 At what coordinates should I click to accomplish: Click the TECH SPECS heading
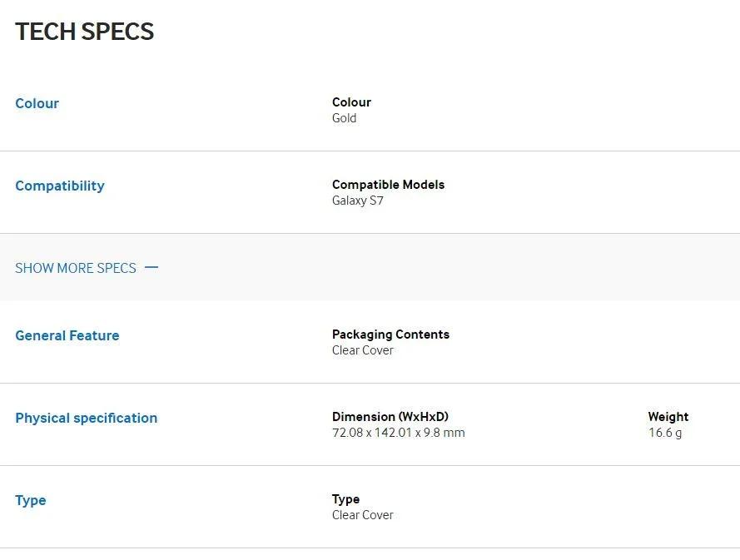[x=84, y=32]
